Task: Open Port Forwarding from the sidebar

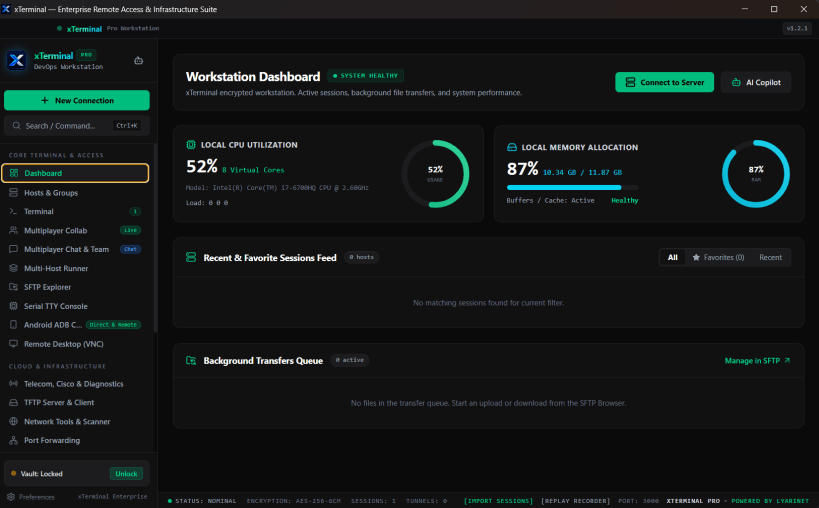Action: coord(75,440)
